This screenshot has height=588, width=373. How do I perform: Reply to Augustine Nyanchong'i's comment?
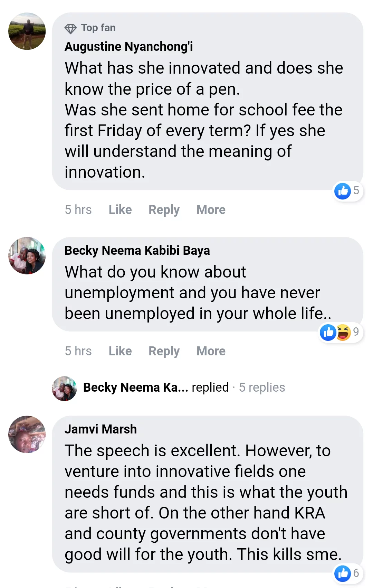[x=164, y=210]
